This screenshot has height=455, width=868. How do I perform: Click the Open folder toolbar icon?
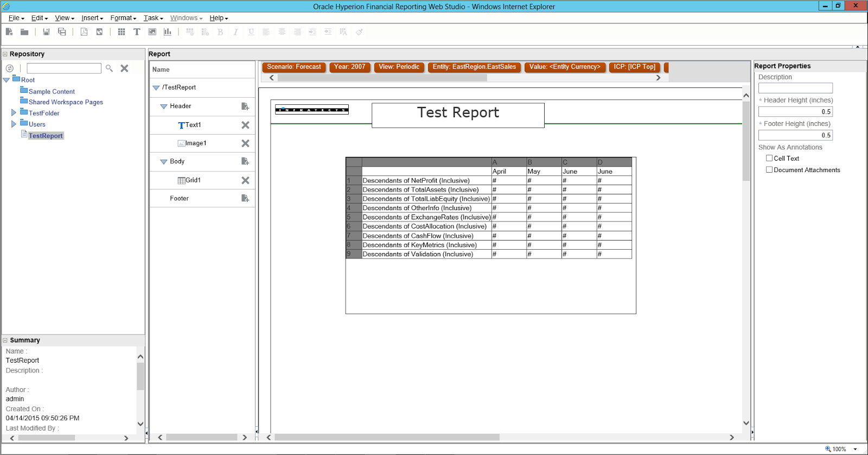(x=24, y=32)
